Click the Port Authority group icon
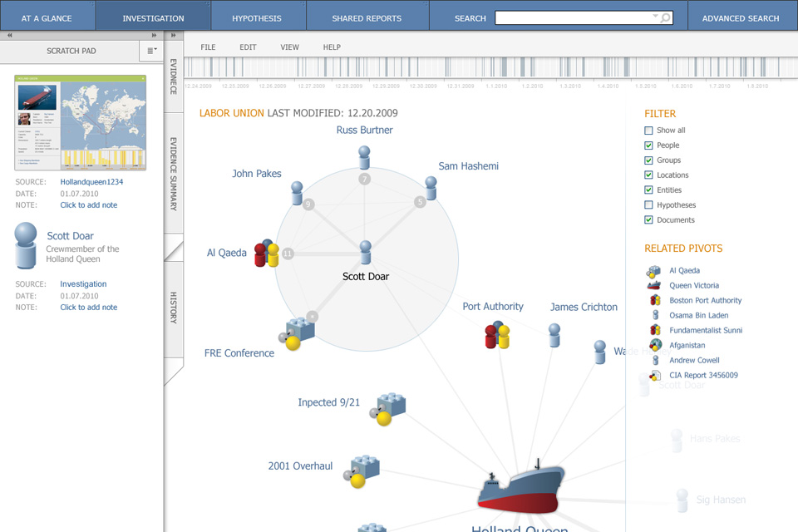This screenshot has width=798, height=532. coord(497,334)
